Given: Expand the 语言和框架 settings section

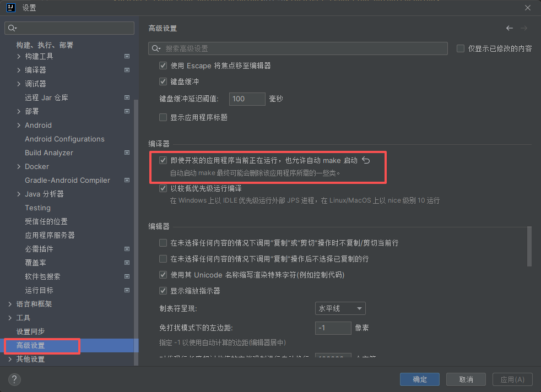Looking at the screenshot, I should [10, 304].
